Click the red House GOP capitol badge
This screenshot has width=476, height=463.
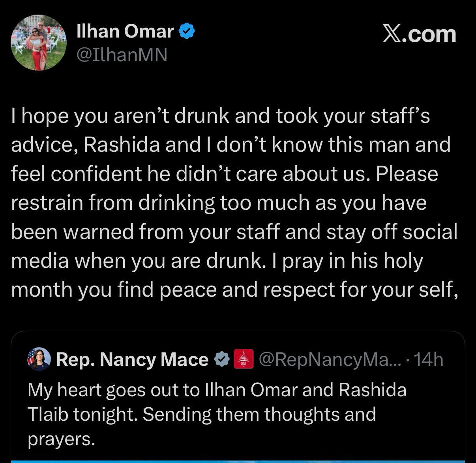[x=244, y=359]
